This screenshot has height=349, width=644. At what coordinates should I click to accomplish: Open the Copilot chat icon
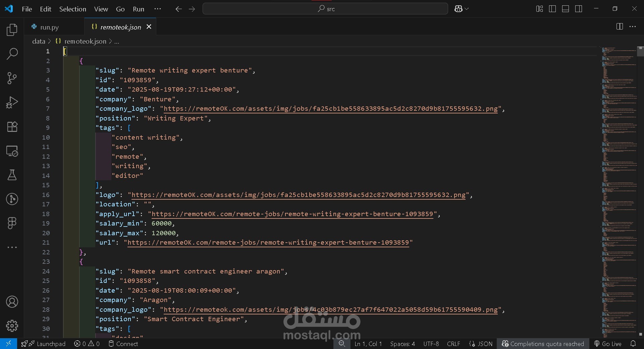click(x=458, y=9)
